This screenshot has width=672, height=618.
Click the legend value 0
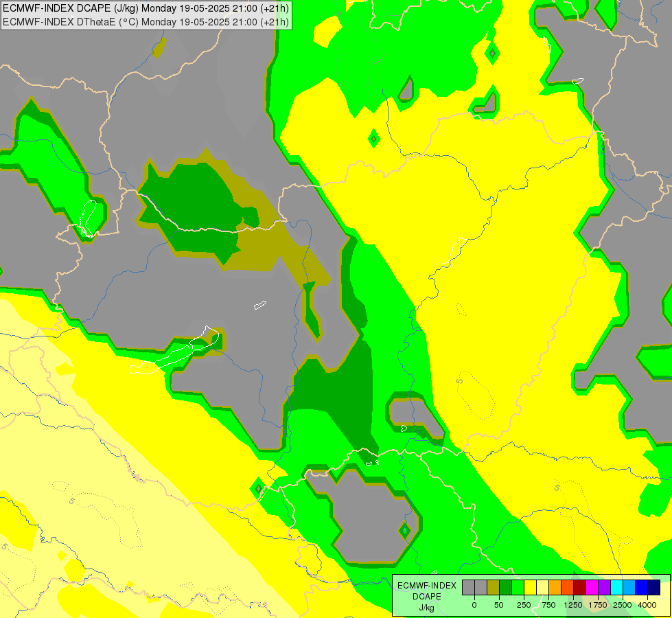474,605
